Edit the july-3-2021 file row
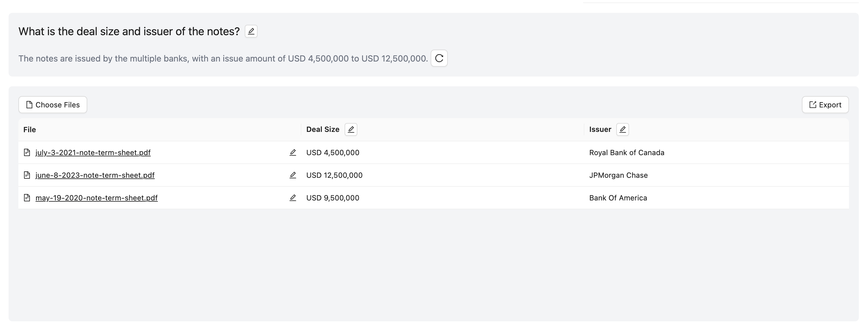 (292, 152)
